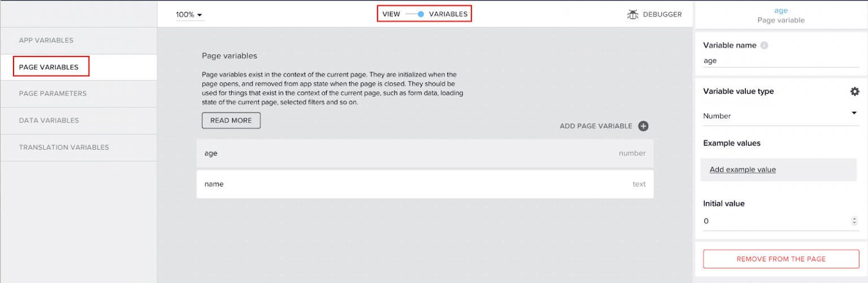This screenshot has width=868, height=283.
Task: Select the Page Variables tab
Action: coord(49,67)
